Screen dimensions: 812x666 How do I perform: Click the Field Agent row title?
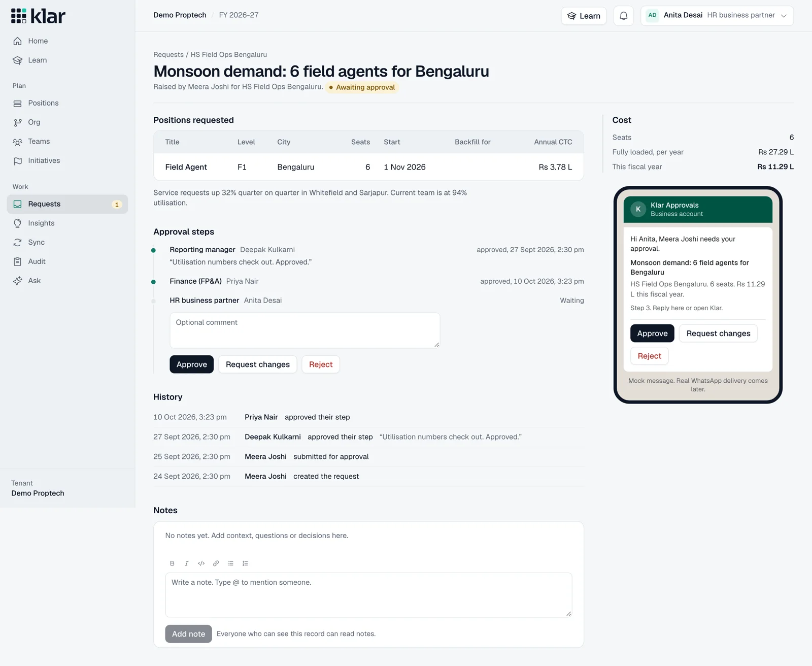[x=186, y=167]
